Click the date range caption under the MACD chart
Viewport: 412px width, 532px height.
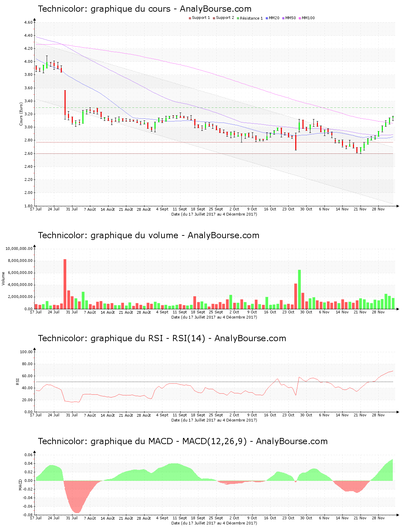tap(214, 523)
